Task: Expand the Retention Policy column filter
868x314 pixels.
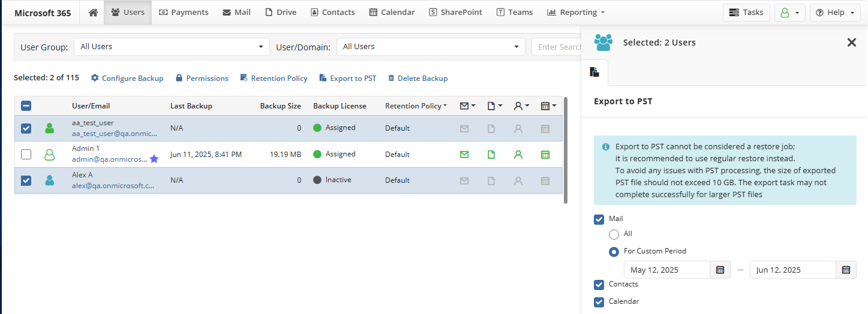Action: point(416,106)
